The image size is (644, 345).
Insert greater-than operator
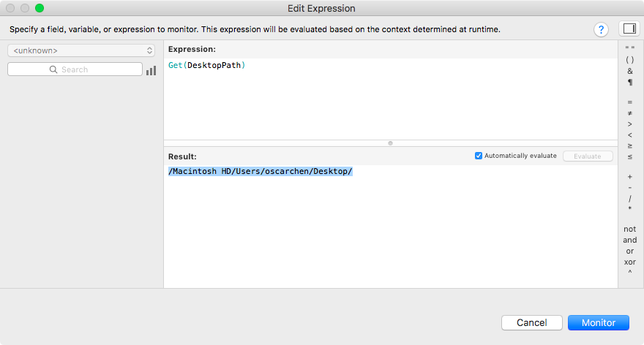[x=629, y=124]
